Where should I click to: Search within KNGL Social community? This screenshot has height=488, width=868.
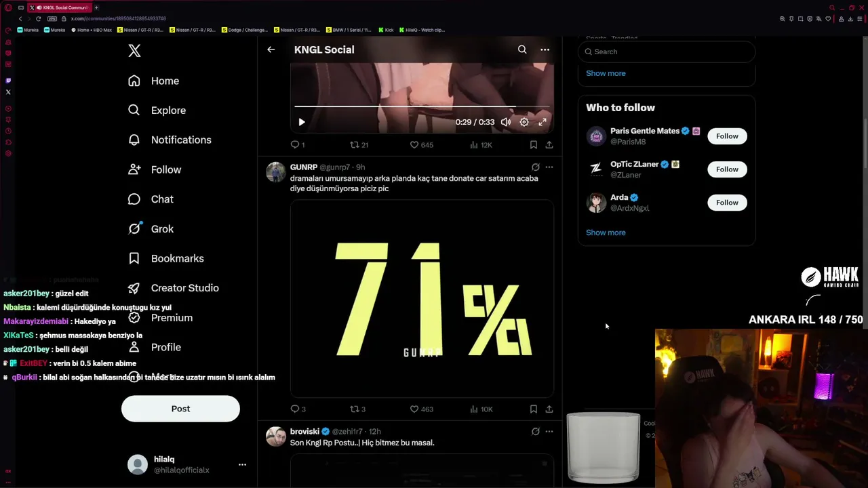[522, 49]
